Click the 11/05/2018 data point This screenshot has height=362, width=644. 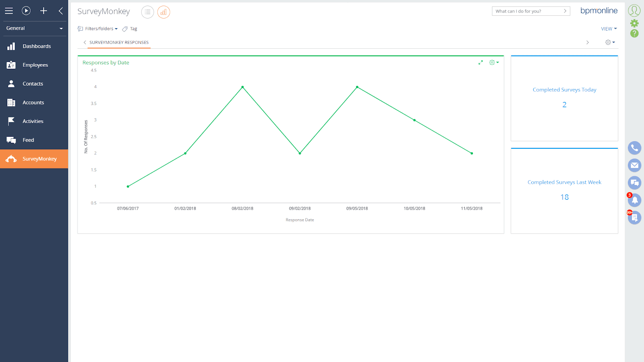click(x=472, y=153)
